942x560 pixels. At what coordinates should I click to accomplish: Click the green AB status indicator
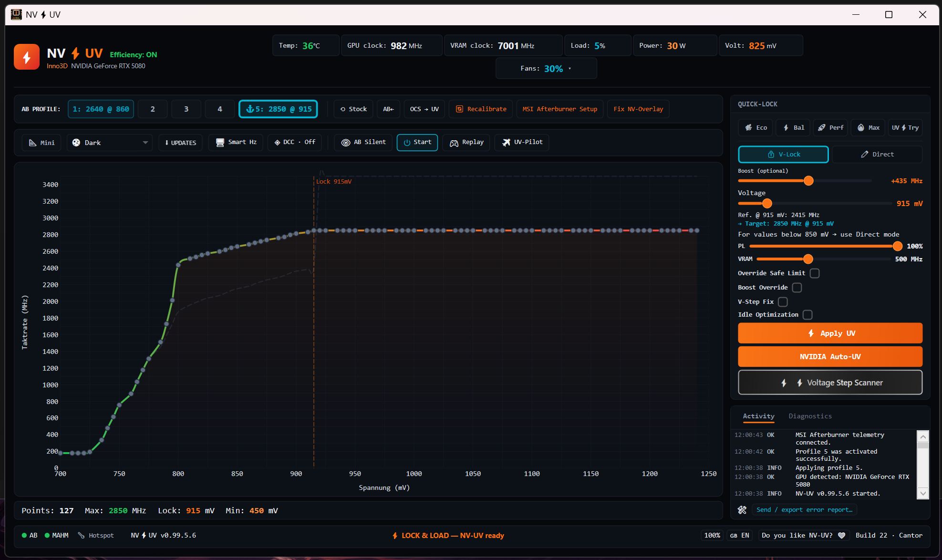[x=30, y=536]
